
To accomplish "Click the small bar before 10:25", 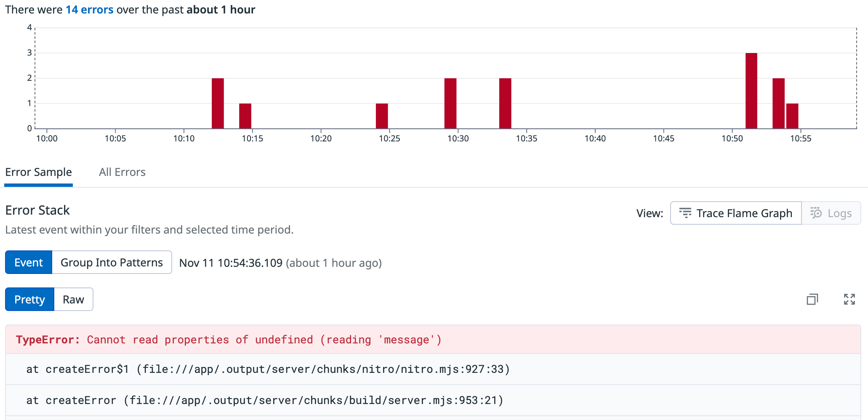I will click(x=382, y=116).
